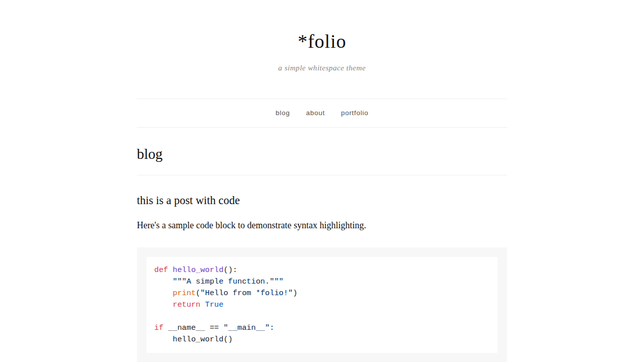Viewport: 644px width, 362px height.
Task: Click the blue 'True' value
Action: (x=214, y=305)
